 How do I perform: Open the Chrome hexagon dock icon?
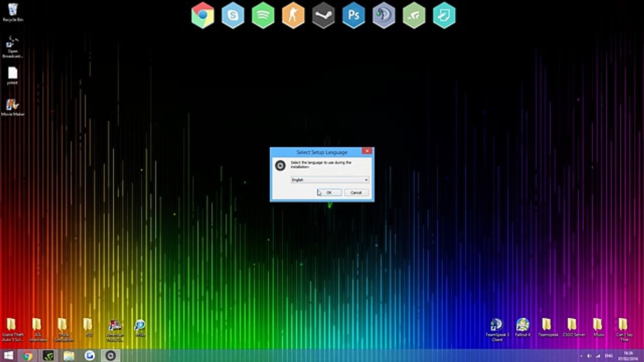click(203, 16)
